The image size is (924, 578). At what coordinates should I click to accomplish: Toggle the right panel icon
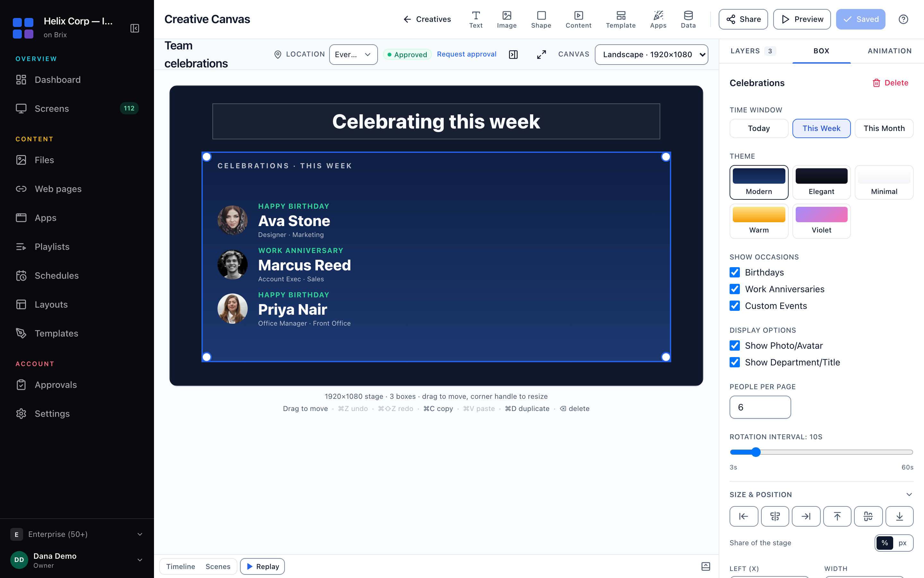tap(513, 54)
